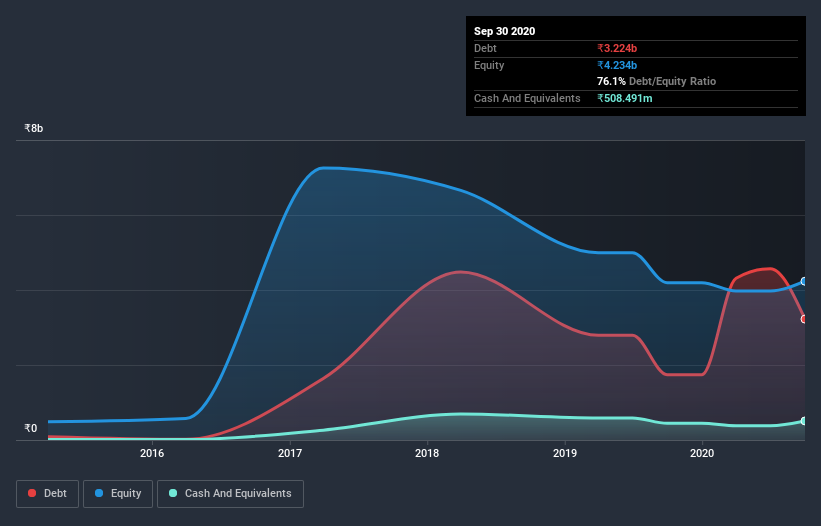
Task: Click Cash And Equivalents label in tooltip
Action: click(527, 98)
